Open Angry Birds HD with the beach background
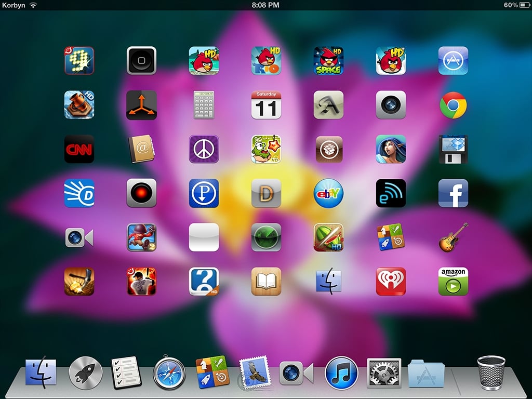Screen dimensions: 532x399 (204, 61)
